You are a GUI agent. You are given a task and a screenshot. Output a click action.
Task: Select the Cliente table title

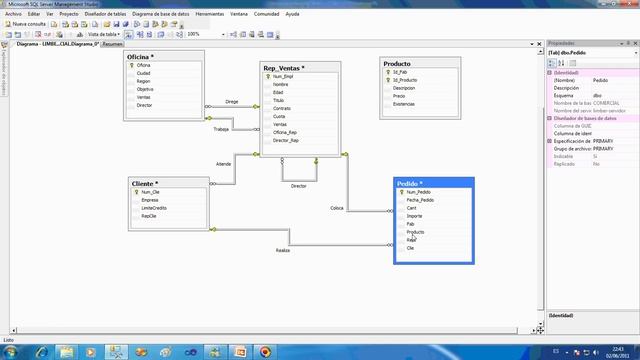pyautogui.click(x=144, y=184)
